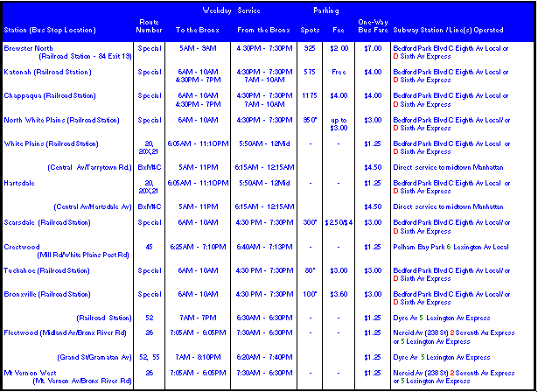Select the '7AM - 8:10PM' time range

198,357
